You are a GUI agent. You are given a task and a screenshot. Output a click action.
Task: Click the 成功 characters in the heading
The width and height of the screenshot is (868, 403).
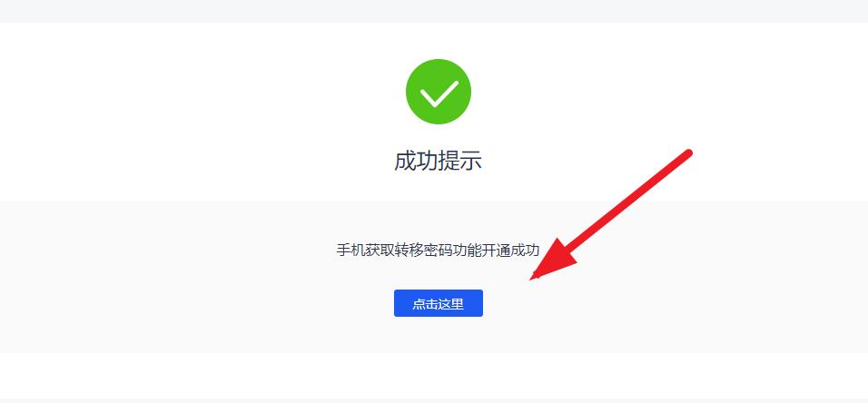click(x=416, y=161)
